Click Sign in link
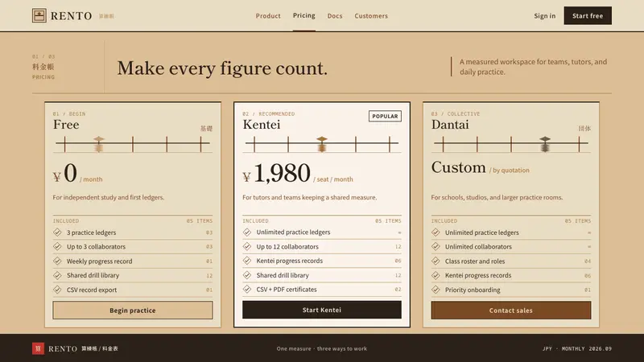The image size is (644, 362). (545, 15)
